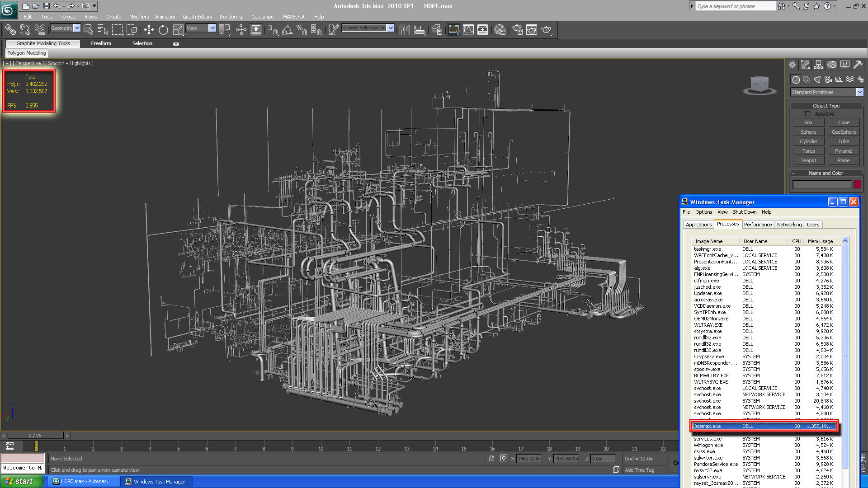Click the Cylinder object button

click(x=808, y=141)
